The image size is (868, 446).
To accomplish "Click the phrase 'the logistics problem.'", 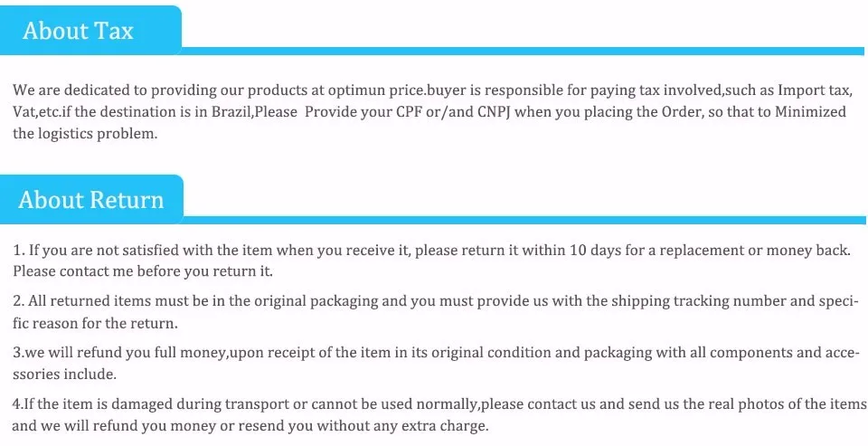I will tap(85, 134).
